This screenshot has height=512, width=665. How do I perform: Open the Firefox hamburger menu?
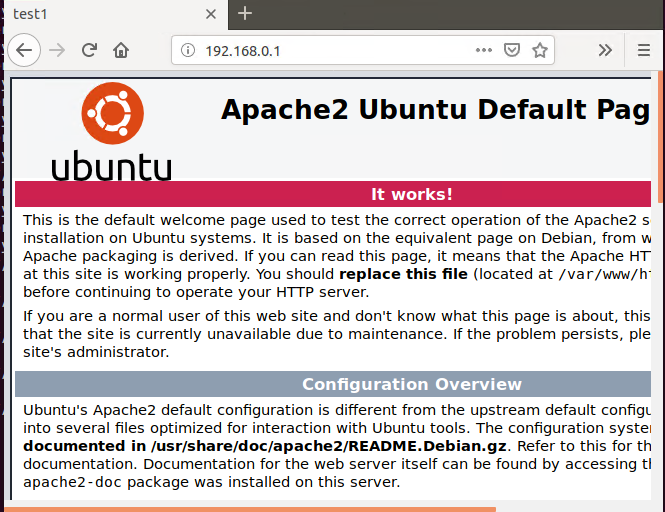643,50
